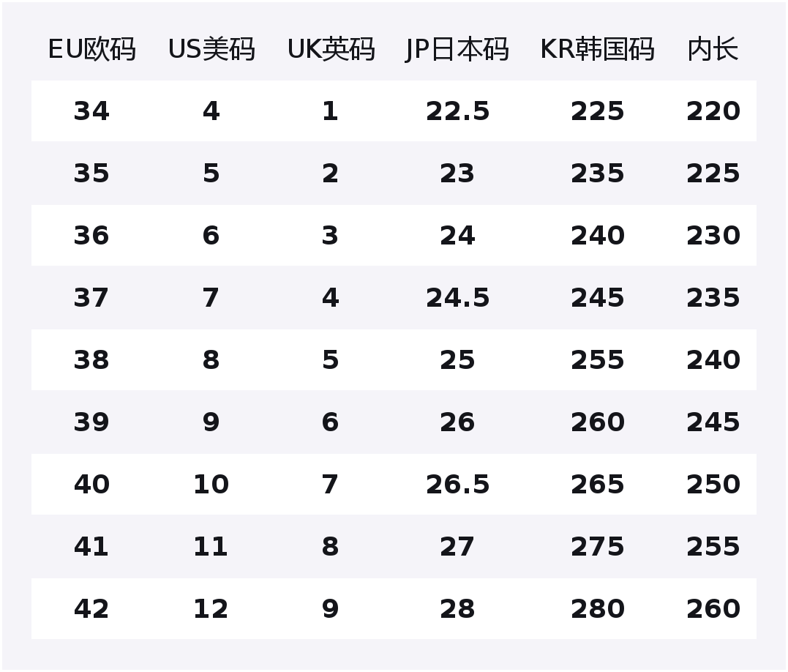
Task: Click US size 11 cell
Action: [x=211, y=546]
